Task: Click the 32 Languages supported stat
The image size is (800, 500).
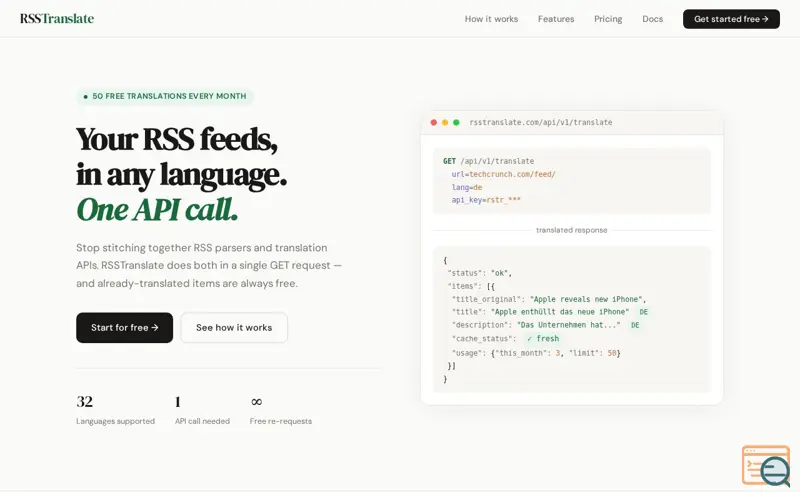Action: point(115,410)
